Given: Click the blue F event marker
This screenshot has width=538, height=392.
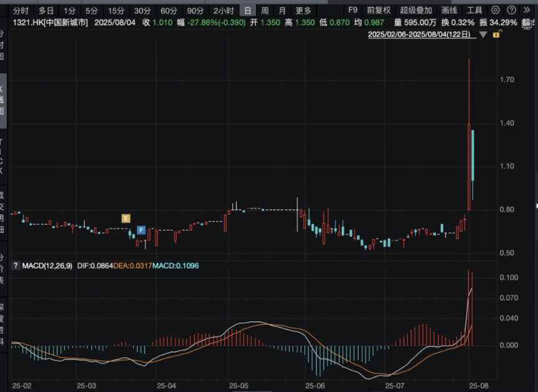Looking at the screenshot, I should pyautogui.click(x=141, y=230).
